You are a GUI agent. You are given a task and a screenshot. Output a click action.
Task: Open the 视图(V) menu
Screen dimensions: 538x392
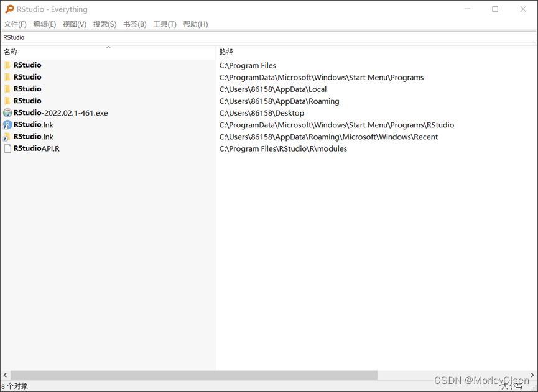click(75, 24)
